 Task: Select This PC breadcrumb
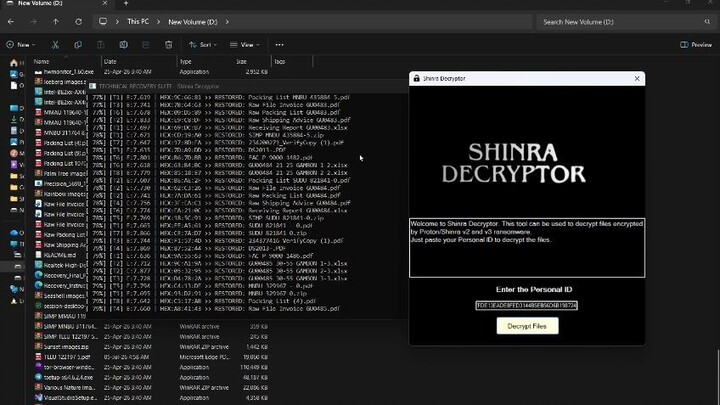(138, 22)
